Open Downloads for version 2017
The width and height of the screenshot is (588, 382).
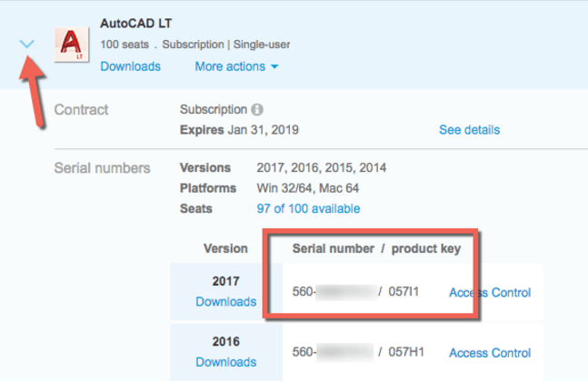[x=225, y=301]
